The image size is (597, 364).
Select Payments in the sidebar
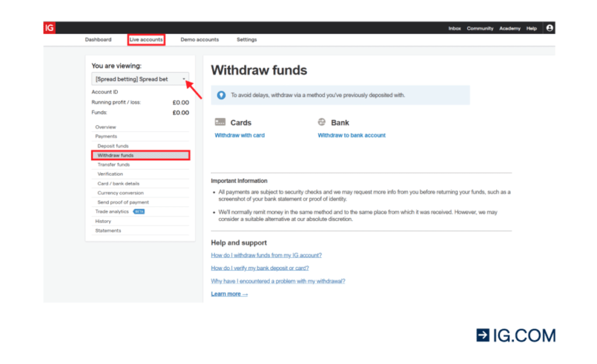[141, 136]
